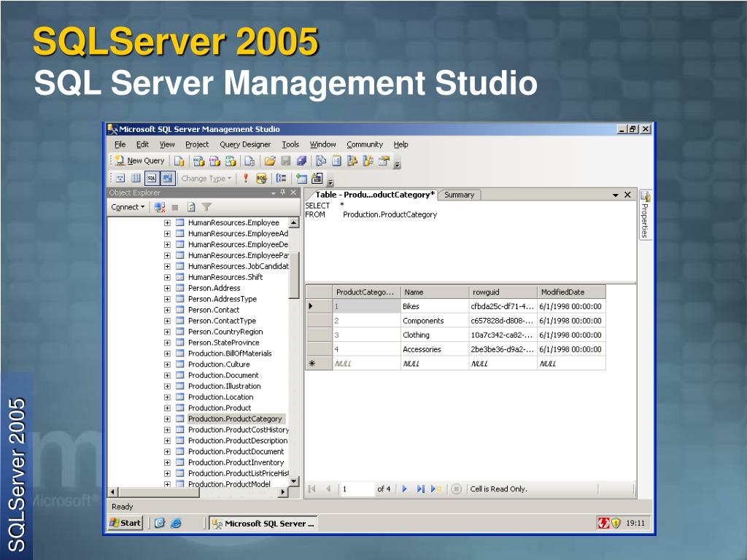Viewport: 747px width, 560px height.
Task: Open the Tools menu
Action: (x=290, y=144)
